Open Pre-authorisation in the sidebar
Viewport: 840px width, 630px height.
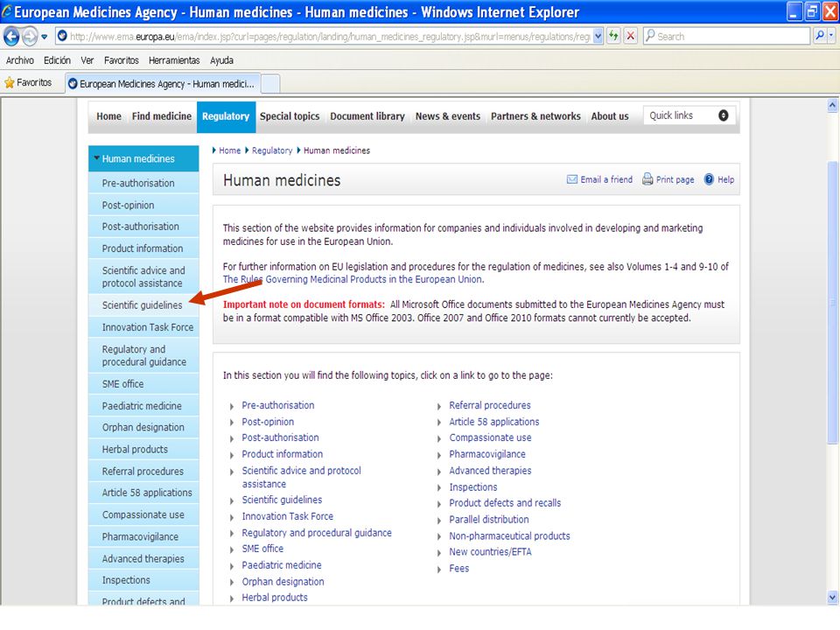[x=143, y=183]
